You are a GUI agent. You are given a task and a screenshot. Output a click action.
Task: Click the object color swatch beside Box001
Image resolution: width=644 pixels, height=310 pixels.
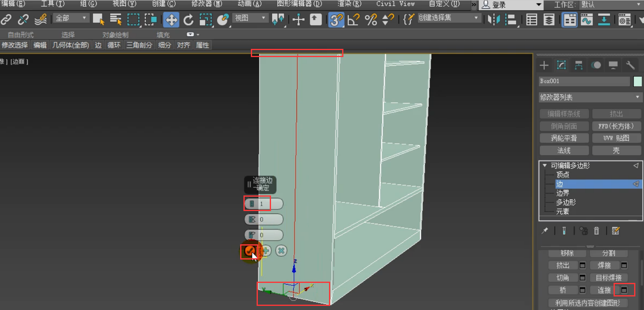click(637, 81)
